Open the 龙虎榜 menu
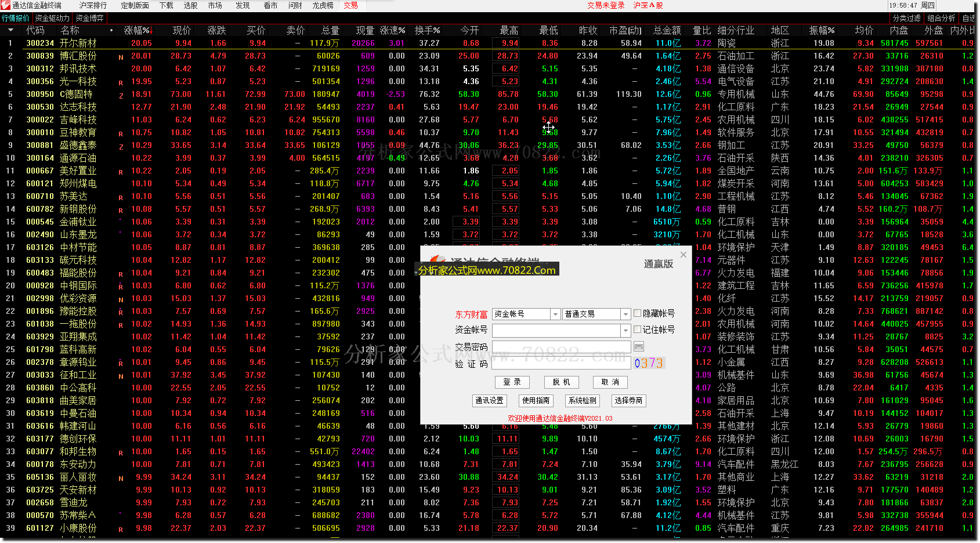 click(x=323, y=5)
